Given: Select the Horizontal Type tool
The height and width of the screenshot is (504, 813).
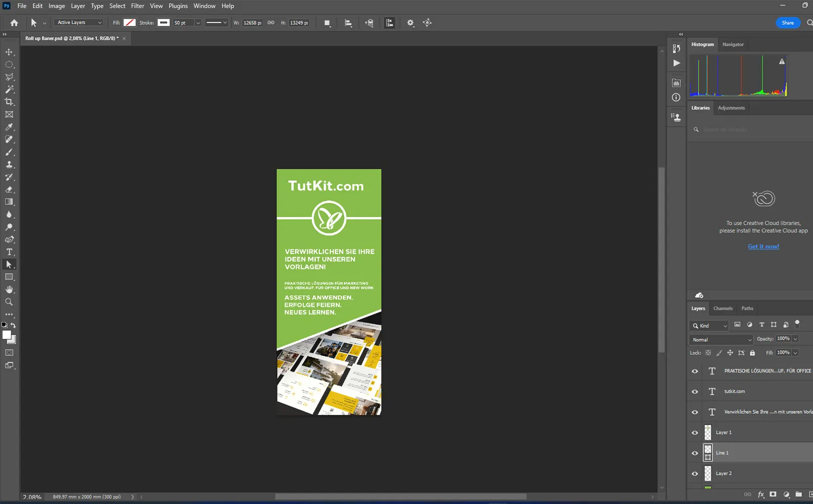Looking at the screenshot, I should click(9, 252).
